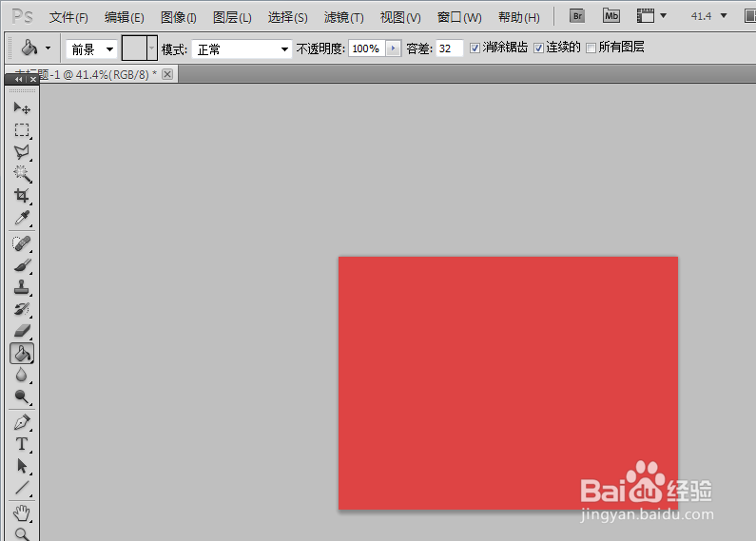Open the tool preset picker arrow
Screen dimensions: 756x541
tap(48, 48)
